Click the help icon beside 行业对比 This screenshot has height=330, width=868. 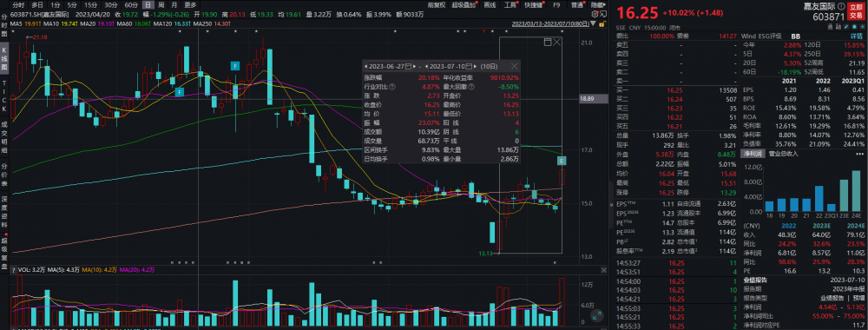click(392, 86)
